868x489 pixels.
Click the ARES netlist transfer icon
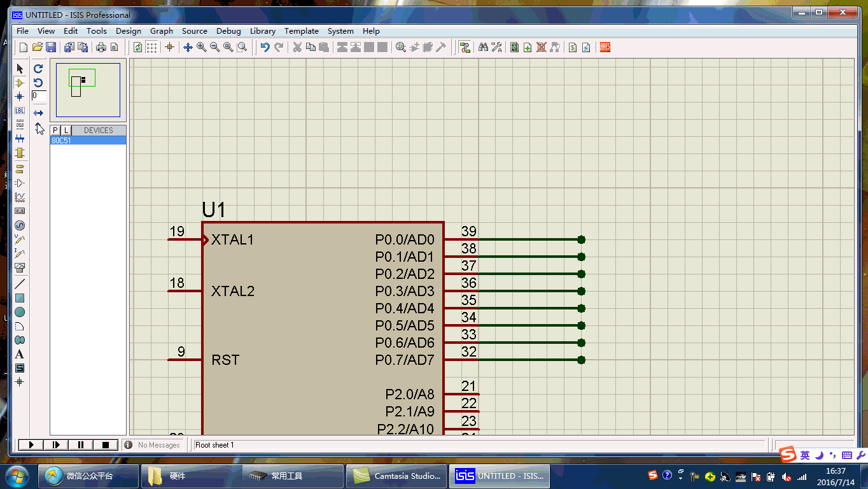pos(605,47)
